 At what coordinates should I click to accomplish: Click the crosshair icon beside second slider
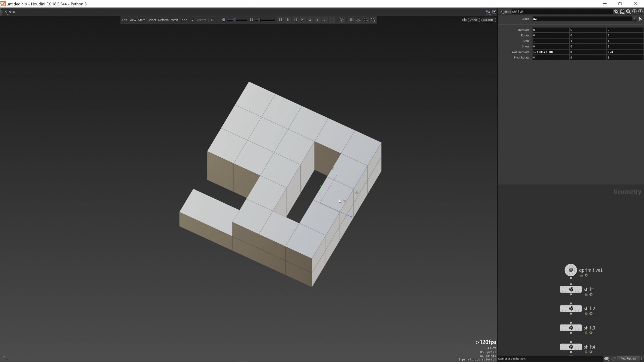point(251,20)
